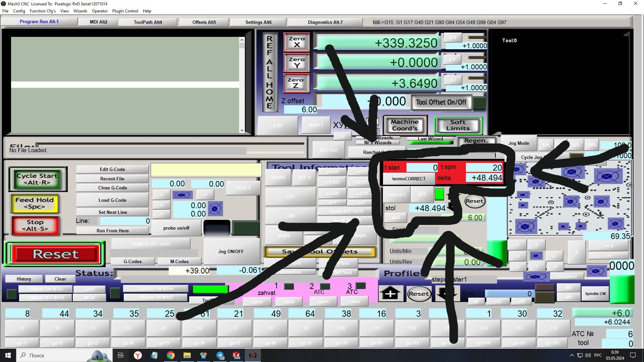Click the t spin value field

tap(484, 167)
